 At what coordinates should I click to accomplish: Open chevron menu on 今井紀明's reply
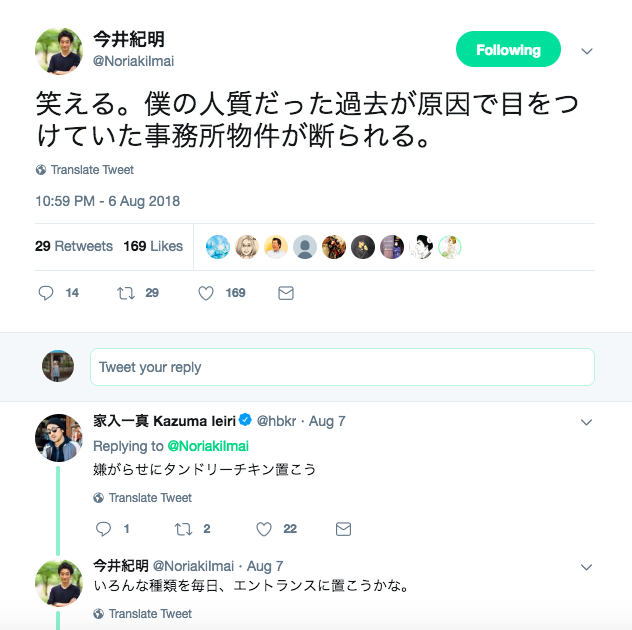pos(587,566)
